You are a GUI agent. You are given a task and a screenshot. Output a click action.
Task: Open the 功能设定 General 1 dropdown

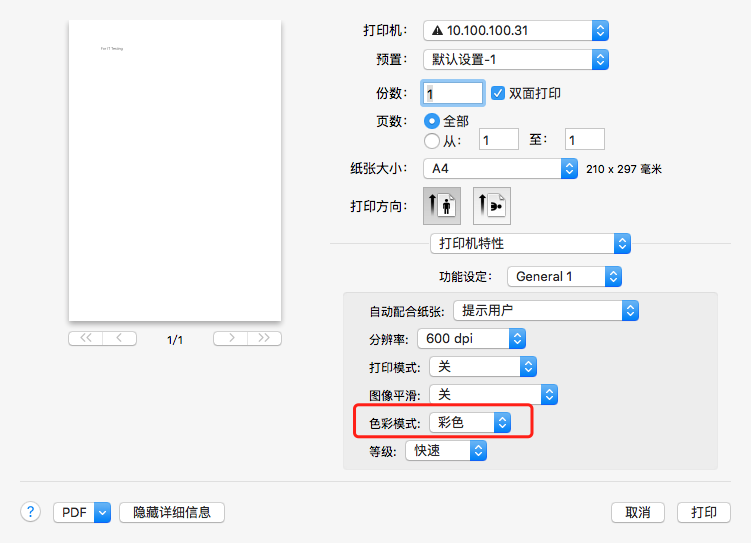565,277
